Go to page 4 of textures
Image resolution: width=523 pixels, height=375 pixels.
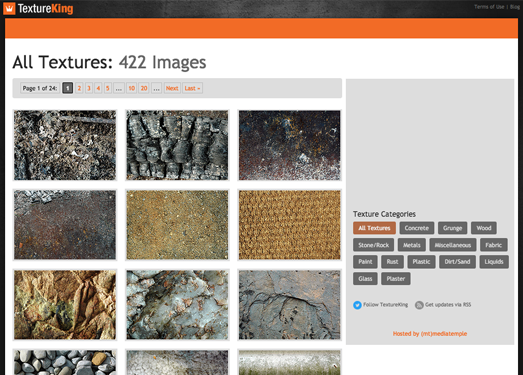(98, 88)
